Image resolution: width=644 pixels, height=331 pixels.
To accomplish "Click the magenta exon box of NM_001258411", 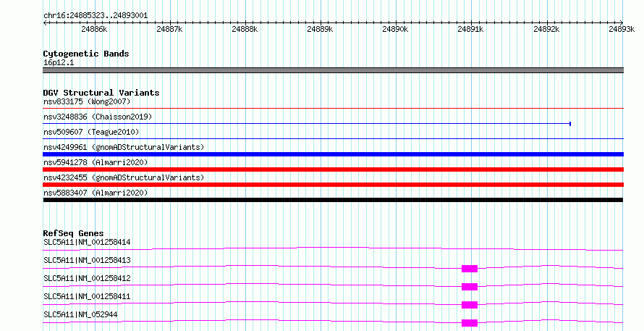I will point(470,305).
